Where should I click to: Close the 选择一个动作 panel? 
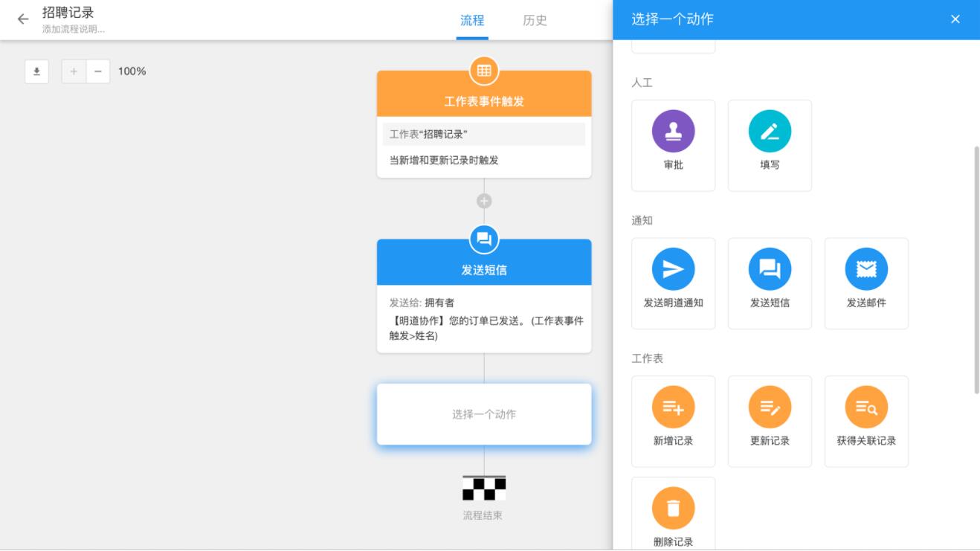[955, 19]
